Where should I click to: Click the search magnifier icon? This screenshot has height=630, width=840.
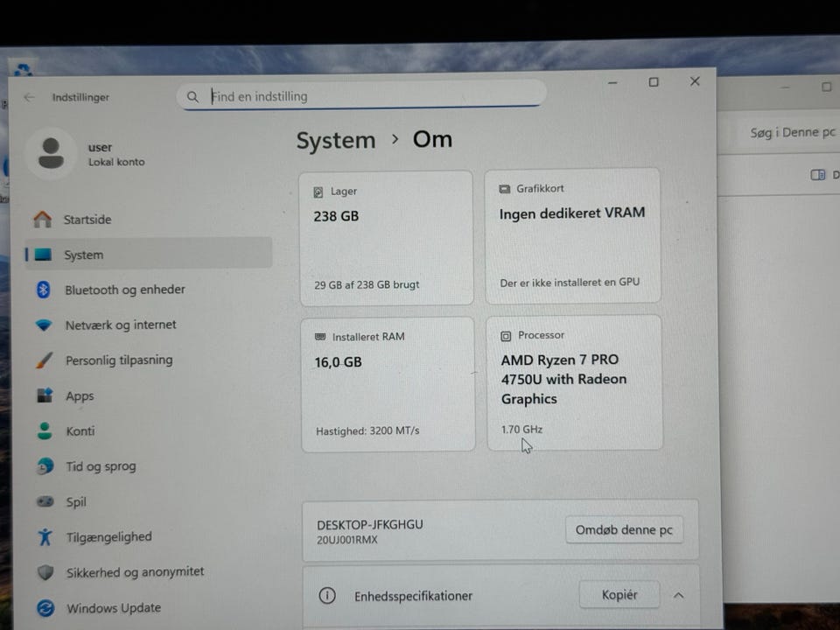(192, 96)
